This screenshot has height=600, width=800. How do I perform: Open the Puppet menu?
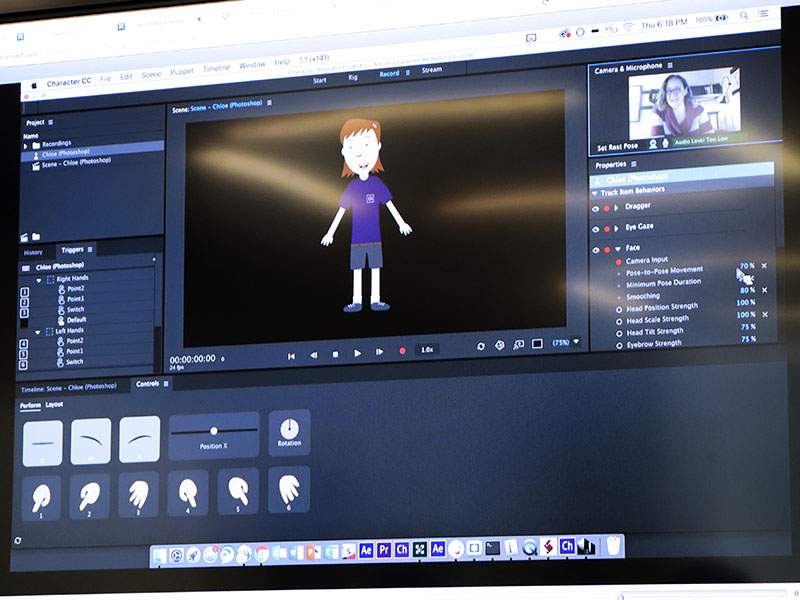pos(182,71)
